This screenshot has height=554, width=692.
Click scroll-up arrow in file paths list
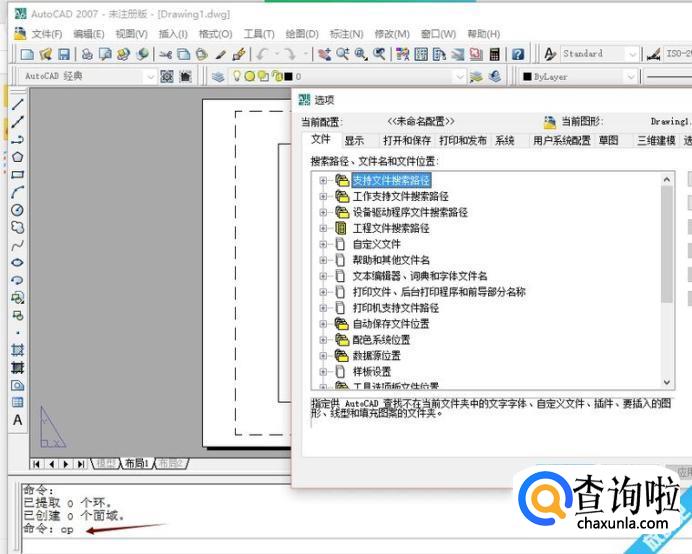coord(667,180)
